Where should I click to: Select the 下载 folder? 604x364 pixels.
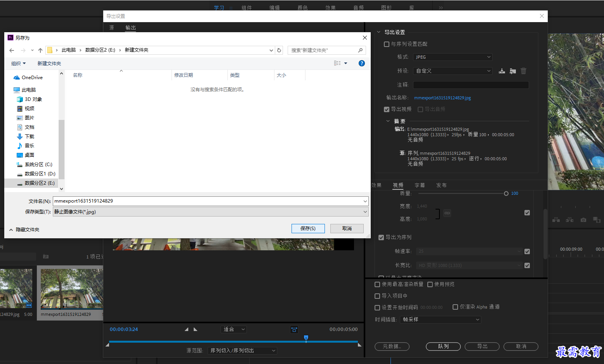[x=26, y=137]
